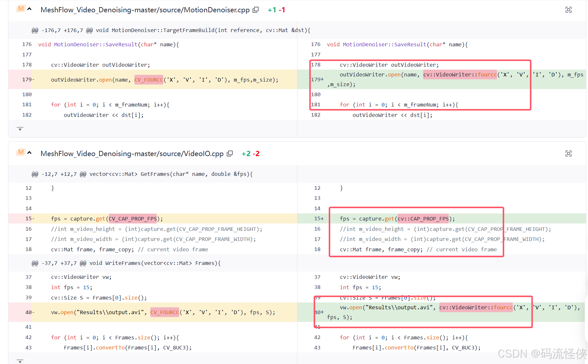Click left line 18 cv::Mat frame declaration
This screenshot has height=364, width=588.
[130, 249]
